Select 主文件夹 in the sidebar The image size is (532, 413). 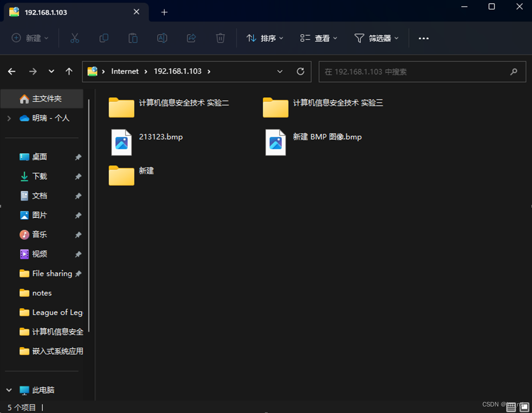42,99
